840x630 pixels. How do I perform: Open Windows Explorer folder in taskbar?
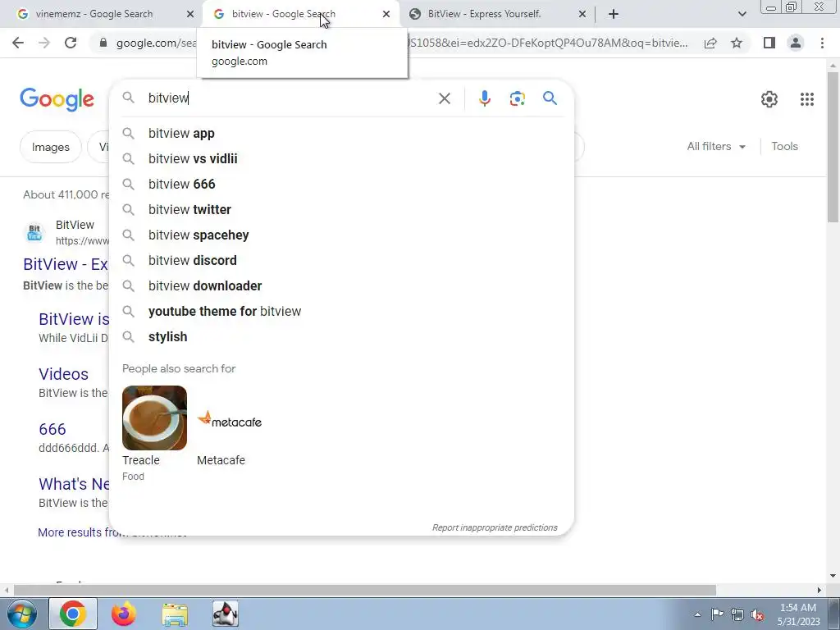[x=175, y=614]
